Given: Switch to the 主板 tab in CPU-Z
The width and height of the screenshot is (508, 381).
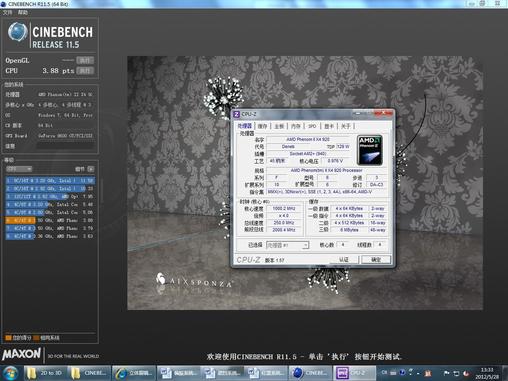Looking at the screenshot, I should pos(279,126).
